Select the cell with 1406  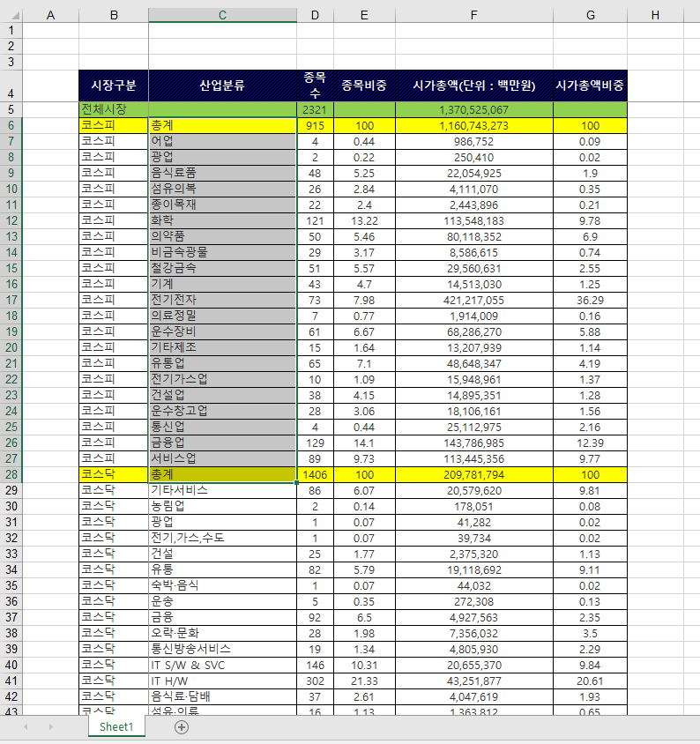pyautogui.click(x=315, y=474)
